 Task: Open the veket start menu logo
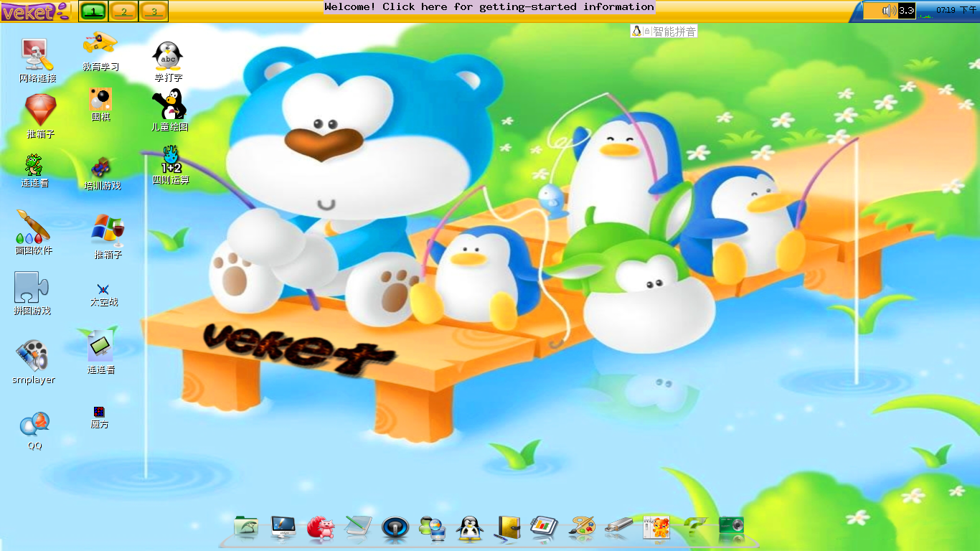(36, 11)
